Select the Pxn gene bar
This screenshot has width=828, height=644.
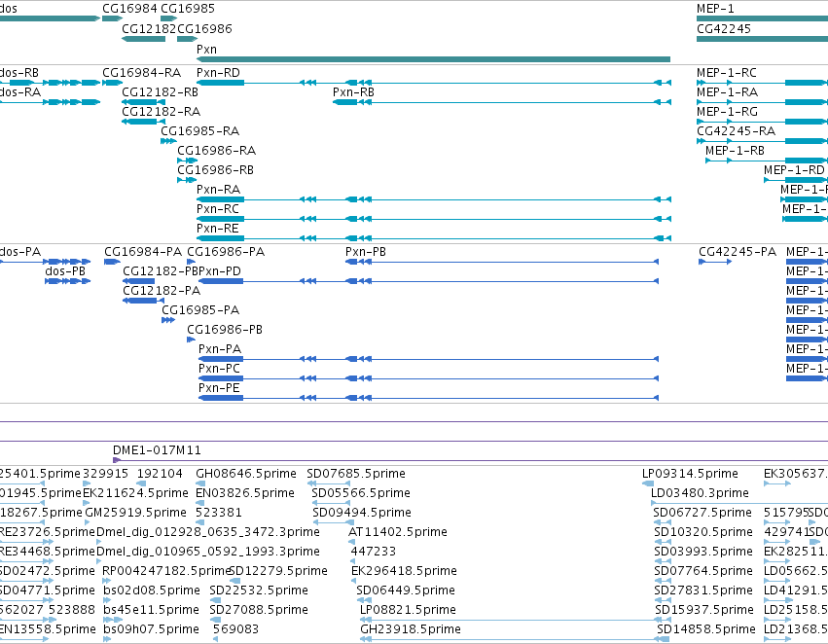(433, 59)
